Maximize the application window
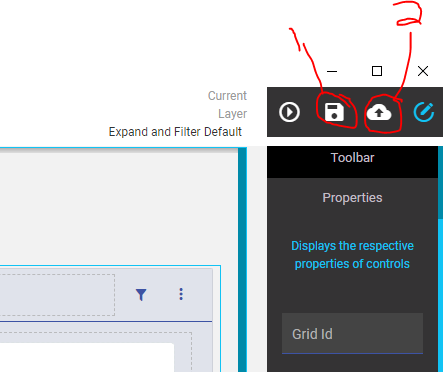The height and width of the screenshot is (372, 443). coord(377,71)
